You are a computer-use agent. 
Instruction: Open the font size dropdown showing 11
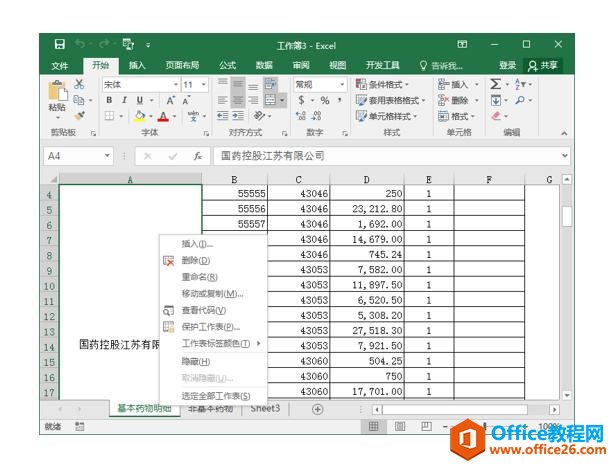204,85
